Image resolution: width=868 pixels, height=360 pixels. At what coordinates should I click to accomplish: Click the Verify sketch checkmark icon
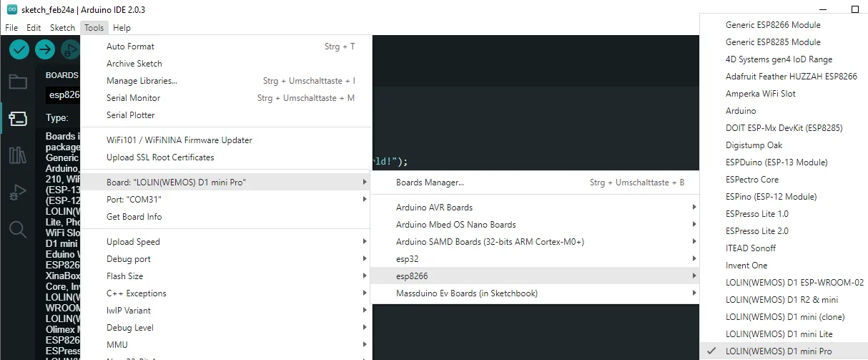coord(19,49)
